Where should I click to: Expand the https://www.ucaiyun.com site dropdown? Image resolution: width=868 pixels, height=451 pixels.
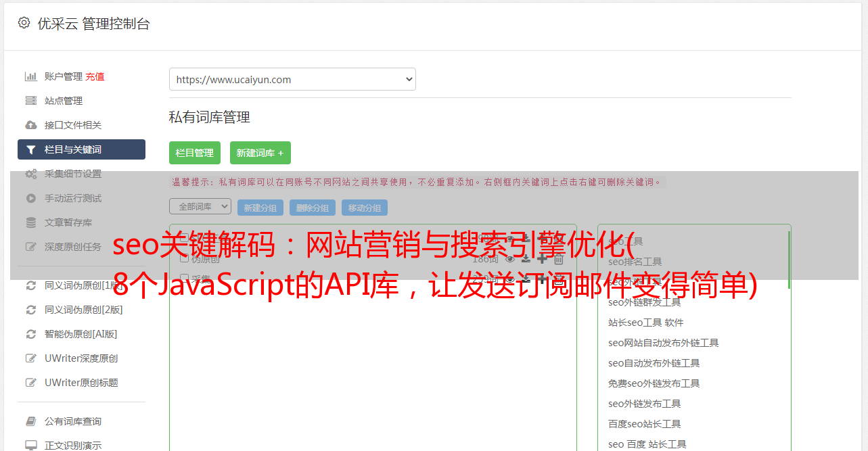pyautogui.click(x=292, y=79)
